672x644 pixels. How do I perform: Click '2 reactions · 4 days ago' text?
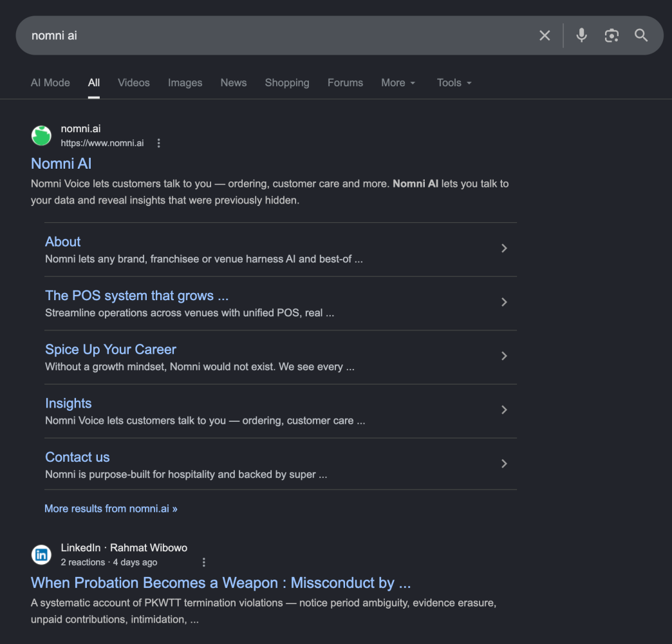click(x=109, y=563)
